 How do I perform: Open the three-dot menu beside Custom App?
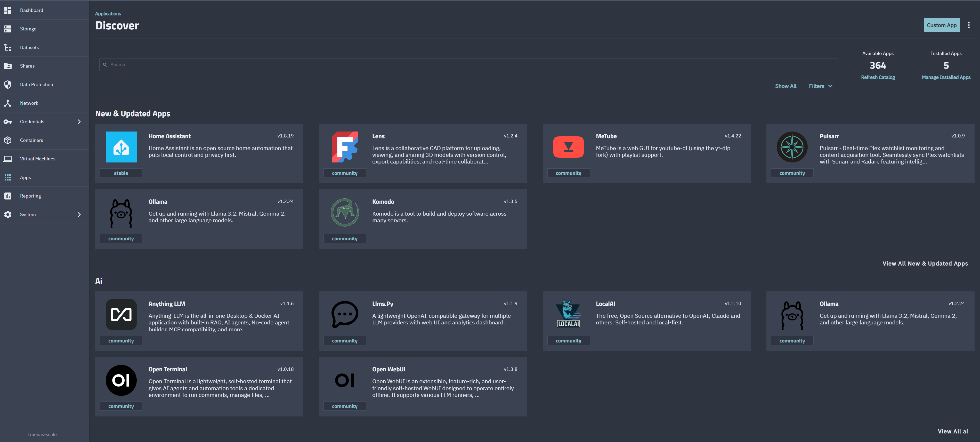[x=969, y=25]
